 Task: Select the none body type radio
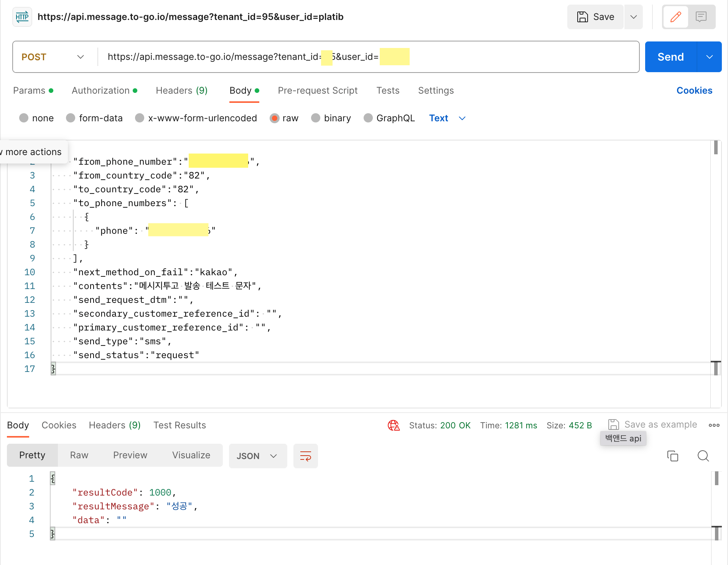(x=24, y=118)
